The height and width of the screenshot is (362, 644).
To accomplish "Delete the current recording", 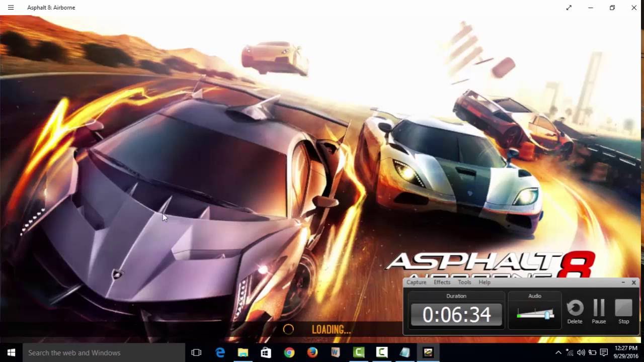I will (x=575, y=312).
